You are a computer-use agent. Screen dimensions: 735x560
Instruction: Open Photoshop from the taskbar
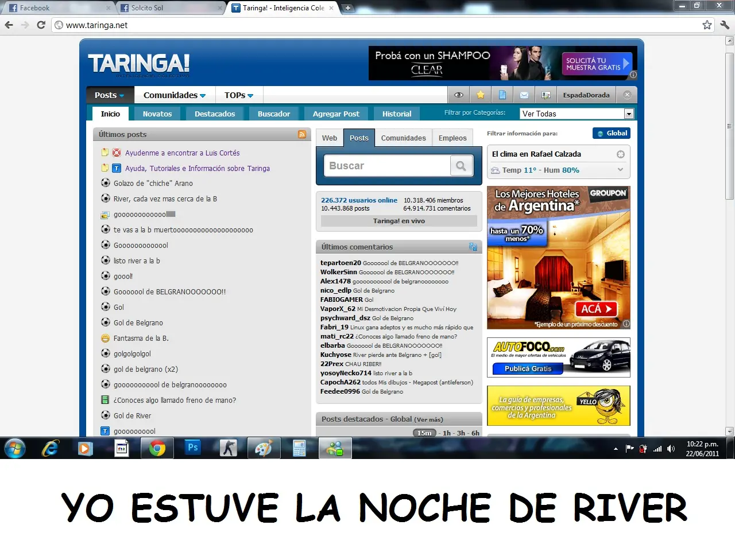(x=193, y=448)
